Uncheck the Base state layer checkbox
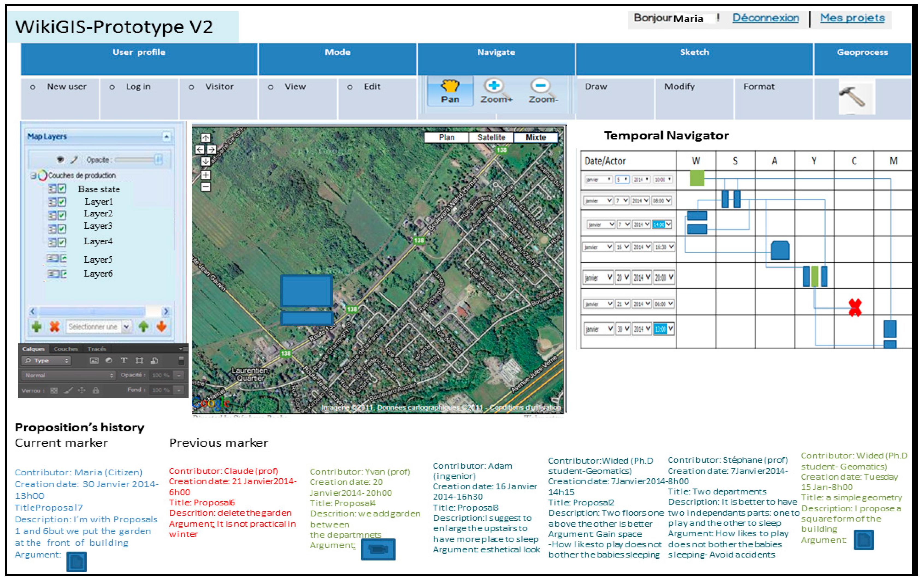The height and width of the screenshot is (581, 924). tap(62, 189)
